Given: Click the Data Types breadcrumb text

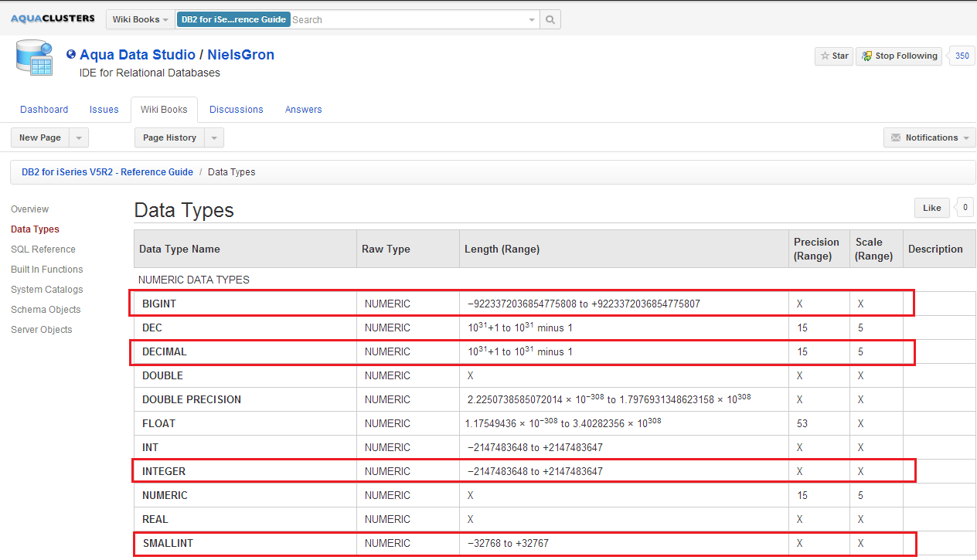Looking at the screenshot, I should pyautogui.click(x=232, y=172).
